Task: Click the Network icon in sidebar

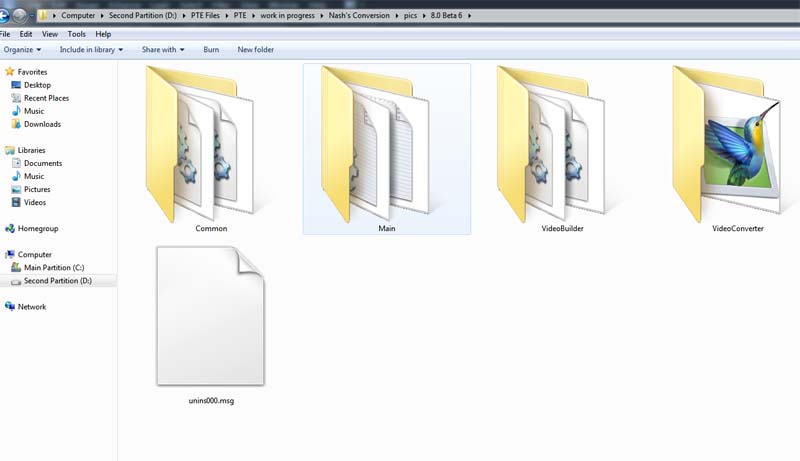Action: (10, 306)
